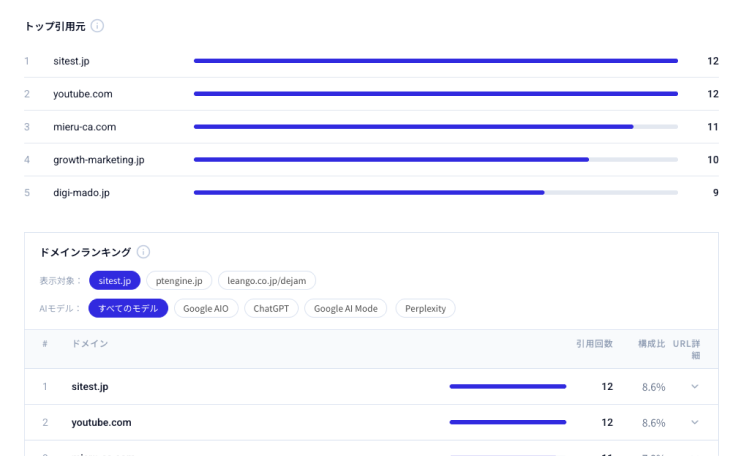Click count 10 for growth-marketing.jp
This screenshot has height=456, width=740.
coord(713,160)
